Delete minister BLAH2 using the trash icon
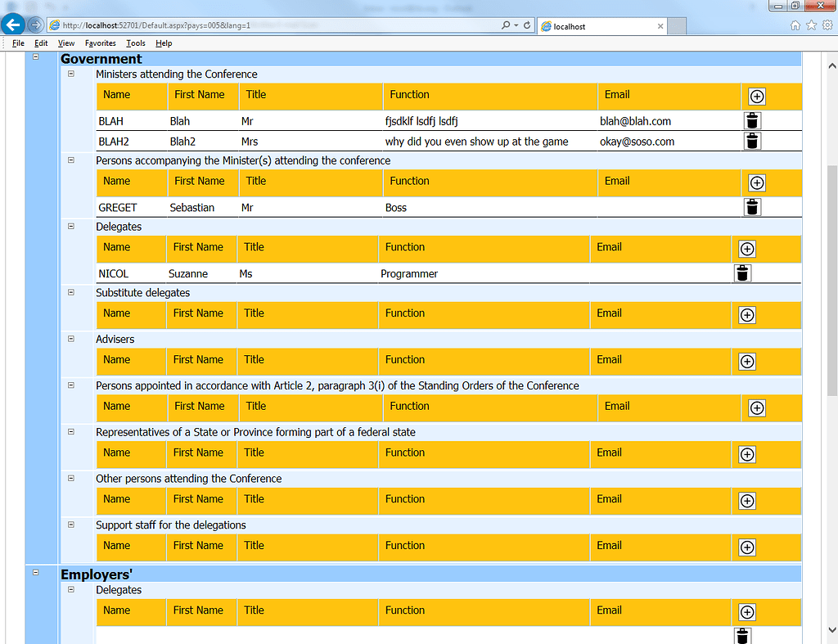The height and width of the screenshot is (644, 838). coord(751,140)
